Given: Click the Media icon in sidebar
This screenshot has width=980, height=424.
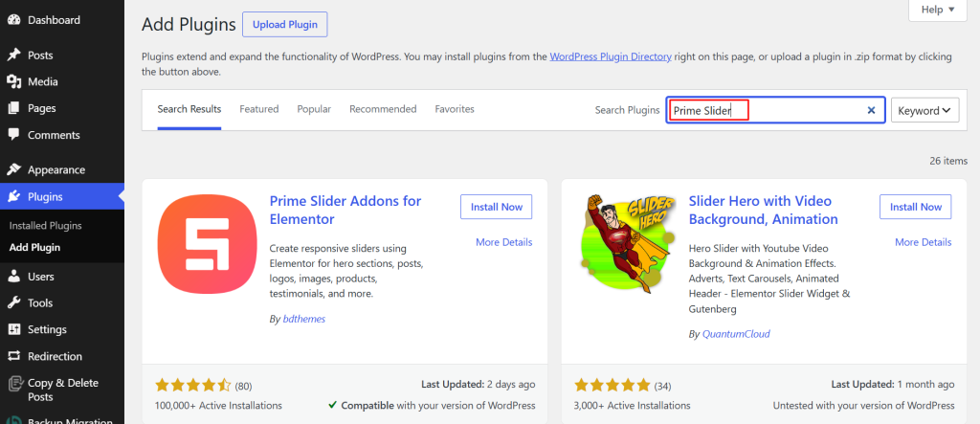Looking at the screenshot, I should pyautogui.click(x=13, y=82).
